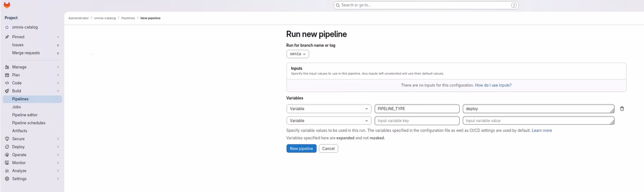The height and width of the screenshot is (192, 644).
Task: Click the Secure shield icon
Action: tap(7, 139)
